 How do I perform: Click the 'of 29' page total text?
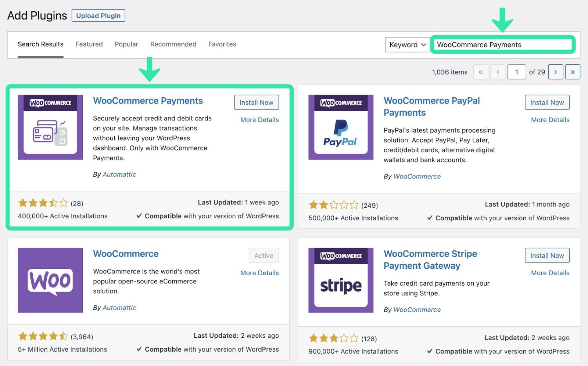pyautogui.click(x=537, y=72)
